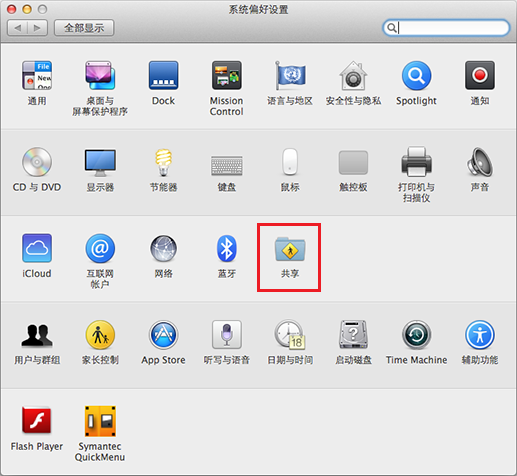Open CD 与 DVD preferences

coord(37,162)
